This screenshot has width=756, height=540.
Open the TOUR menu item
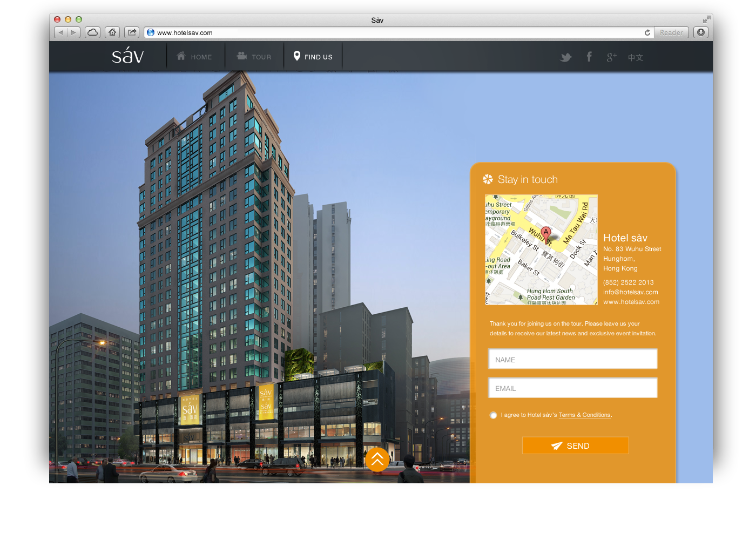pyautogui.click(x=254, y=57)
